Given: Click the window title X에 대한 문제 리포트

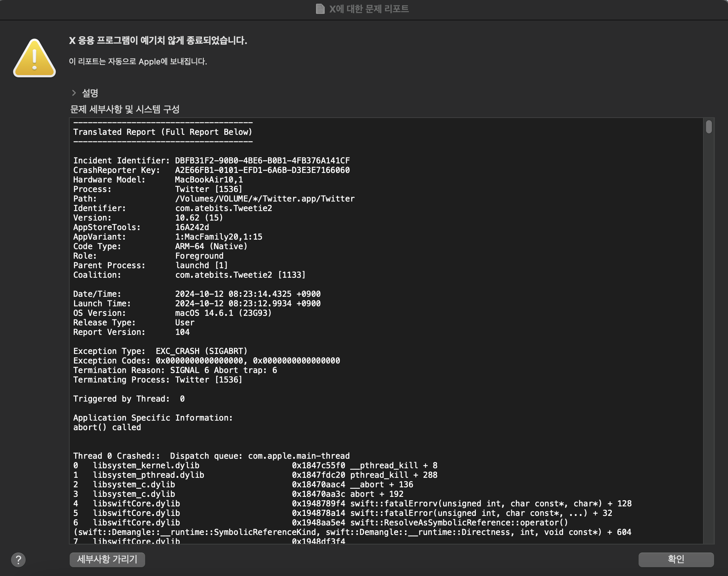Looking at the screenshot, I should [369, 9].
